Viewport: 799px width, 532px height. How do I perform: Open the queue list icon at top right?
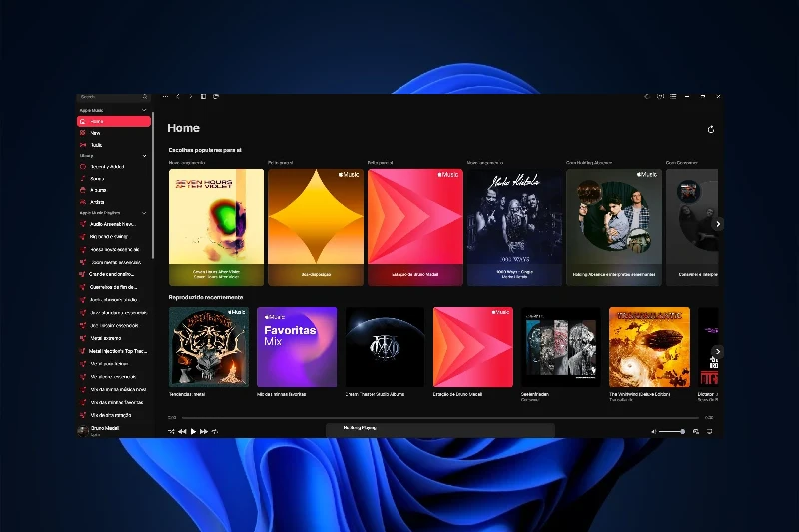673,97
